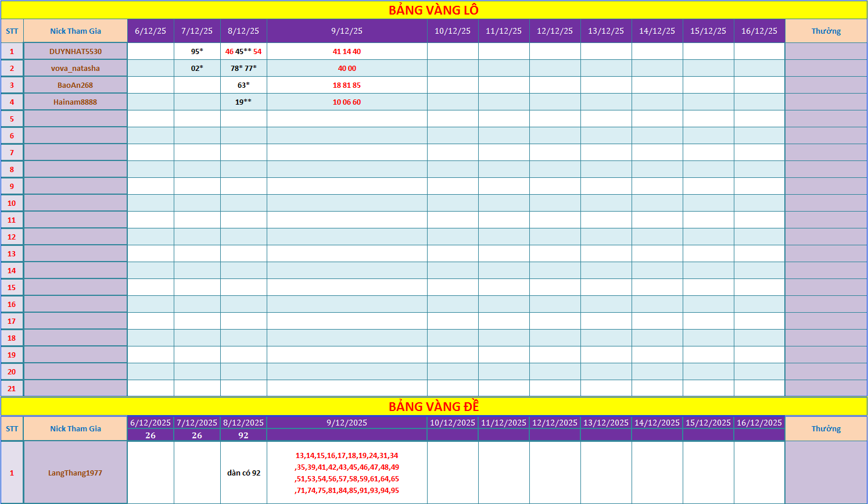Select the red 18 81 85 cell
This screenshot has width=868, height=504.
tap(347, 85)
